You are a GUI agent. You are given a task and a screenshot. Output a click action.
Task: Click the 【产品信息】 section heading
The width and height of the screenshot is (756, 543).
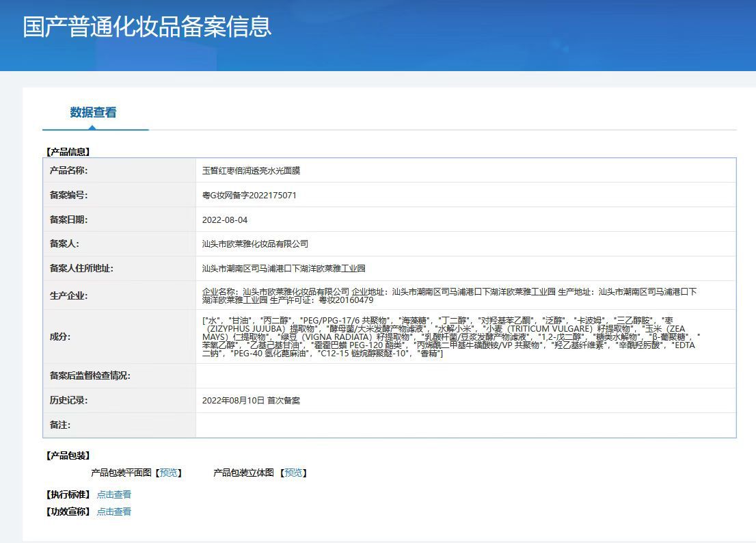68,152
